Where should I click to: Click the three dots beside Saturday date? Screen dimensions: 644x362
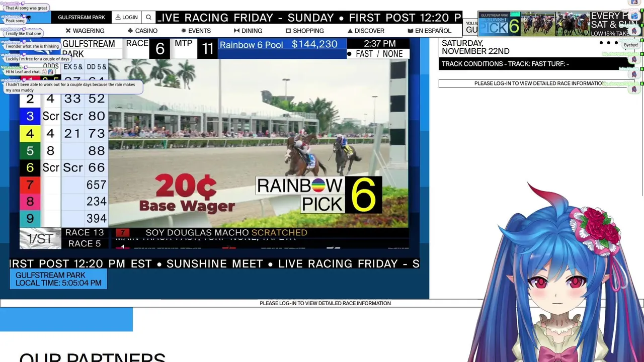pos(608,43)
